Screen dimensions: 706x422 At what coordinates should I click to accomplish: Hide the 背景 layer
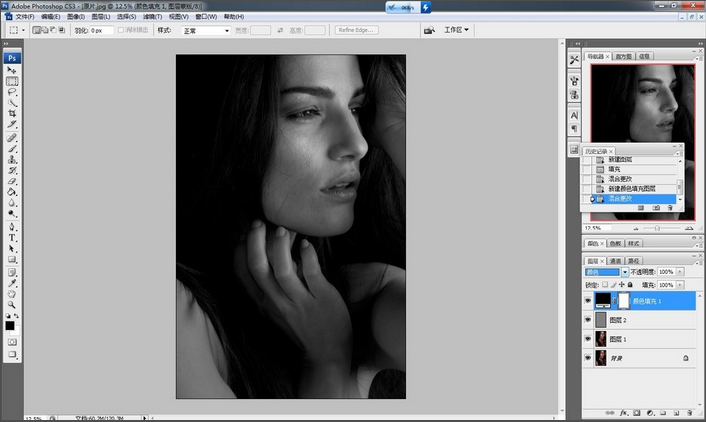pos(588,358)
